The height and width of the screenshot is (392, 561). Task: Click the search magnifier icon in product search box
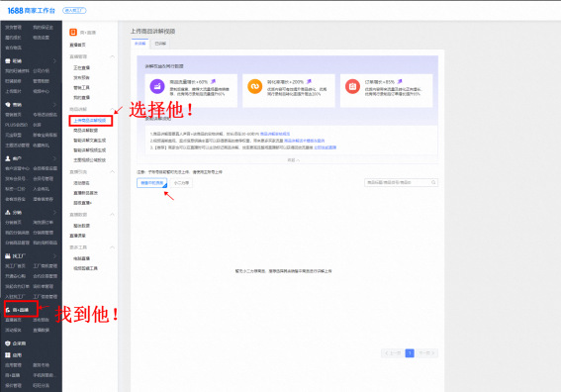(x=433, y=182)
